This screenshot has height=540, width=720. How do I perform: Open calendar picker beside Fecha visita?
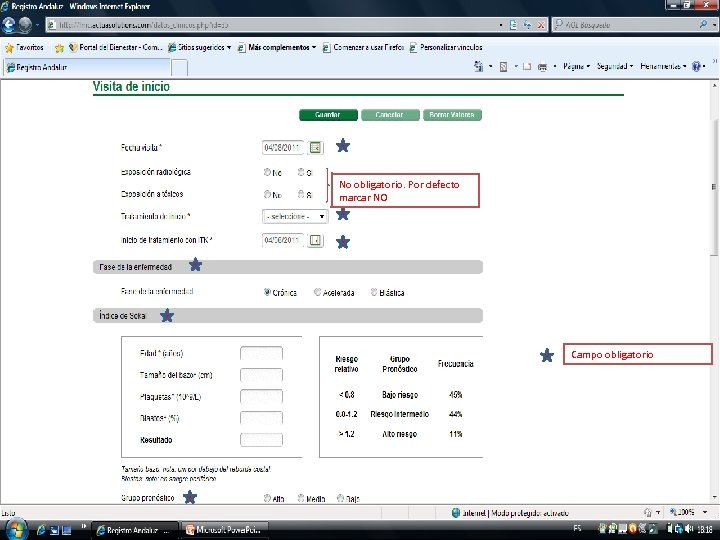[315, 147]
